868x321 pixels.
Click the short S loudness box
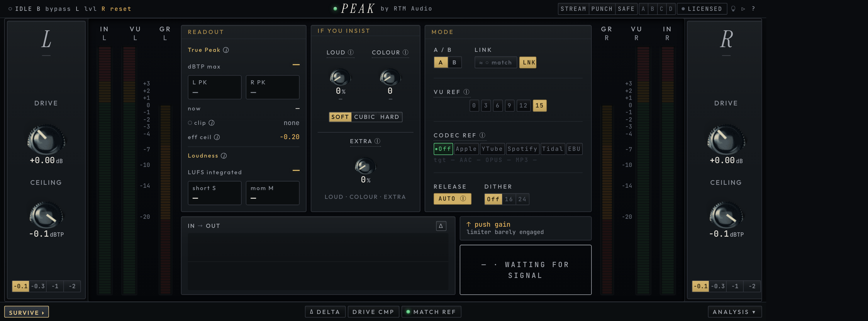214,193
